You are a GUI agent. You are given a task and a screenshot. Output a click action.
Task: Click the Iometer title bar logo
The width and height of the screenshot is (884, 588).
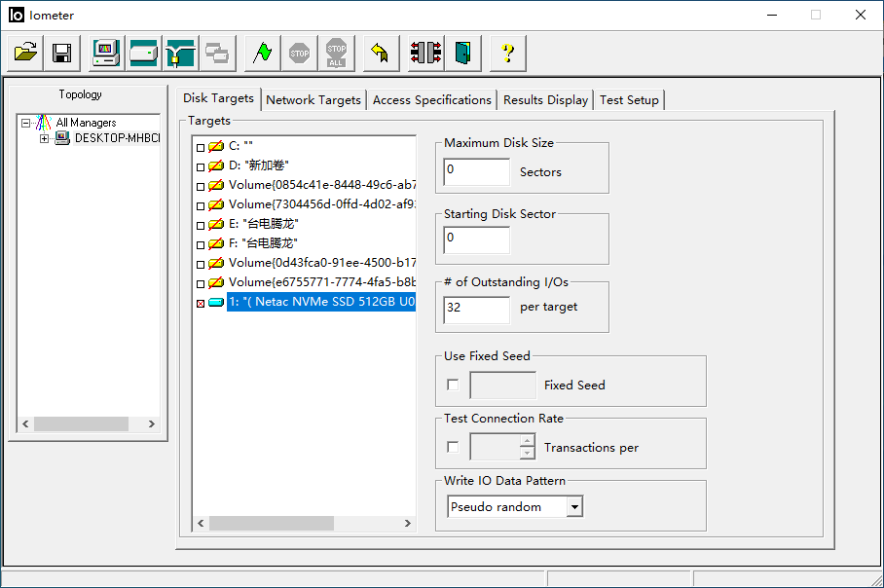[17, 15]
